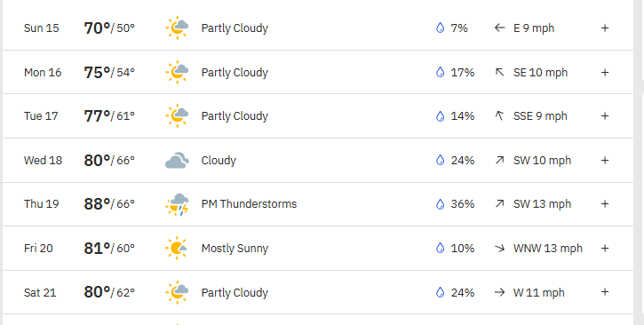
Task: Click the raindrop icon next to 36%
Action: 440,204
